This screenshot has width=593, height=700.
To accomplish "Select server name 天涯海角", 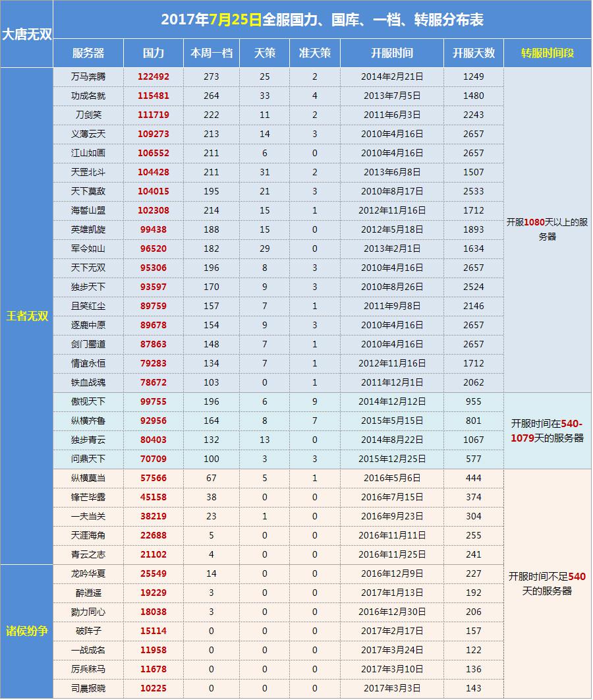I will (x=88, y=535).
